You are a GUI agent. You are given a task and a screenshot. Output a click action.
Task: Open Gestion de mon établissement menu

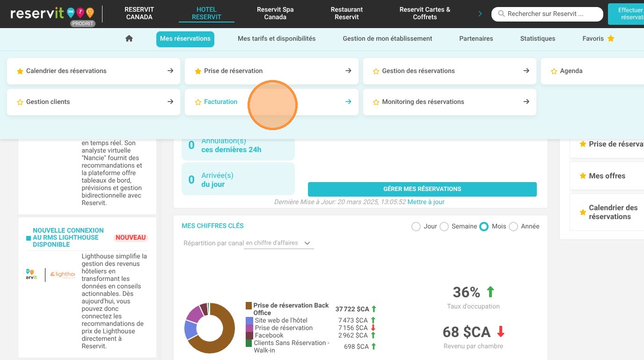(388, 39)
